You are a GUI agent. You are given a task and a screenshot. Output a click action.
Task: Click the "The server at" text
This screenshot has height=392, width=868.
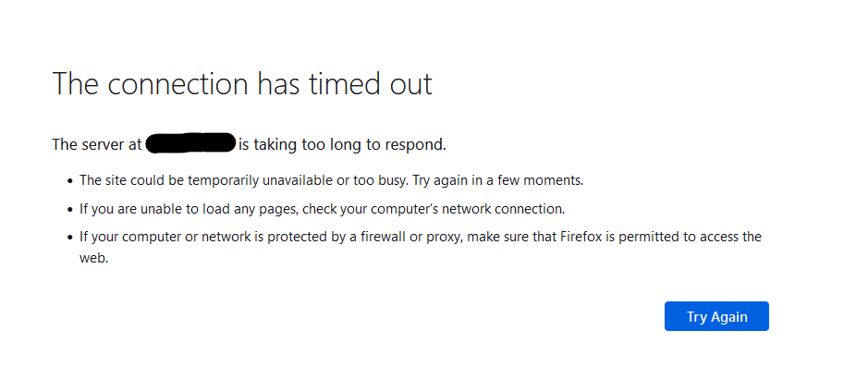(96, 144)
